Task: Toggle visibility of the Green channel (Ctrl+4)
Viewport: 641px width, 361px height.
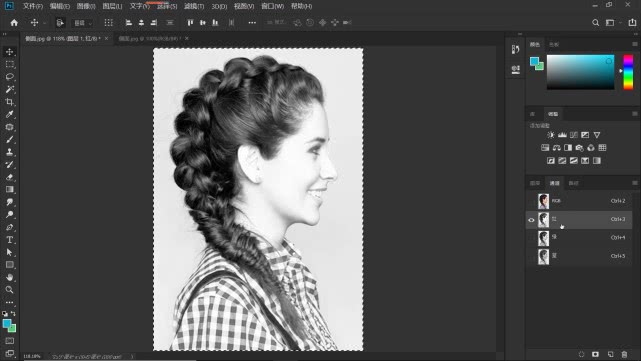Action: pyautogui.click(x=531, y=238)
